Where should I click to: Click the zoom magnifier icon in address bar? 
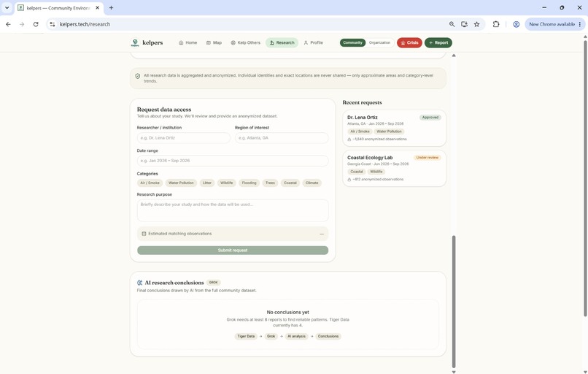[452, 24]
